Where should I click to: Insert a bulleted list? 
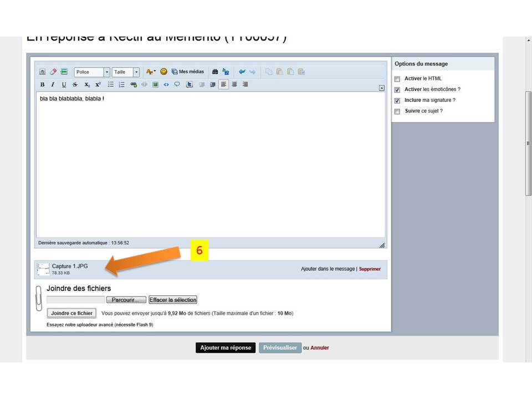click(111, 85)
